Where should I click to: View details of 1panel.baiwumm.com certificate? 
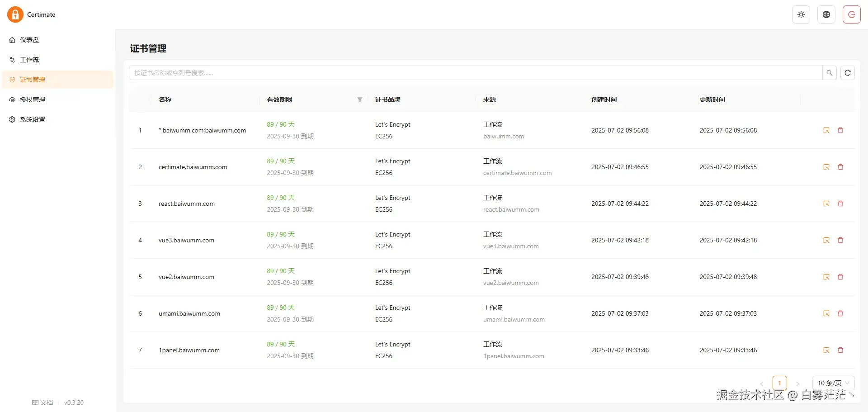(x=826, y=350)
